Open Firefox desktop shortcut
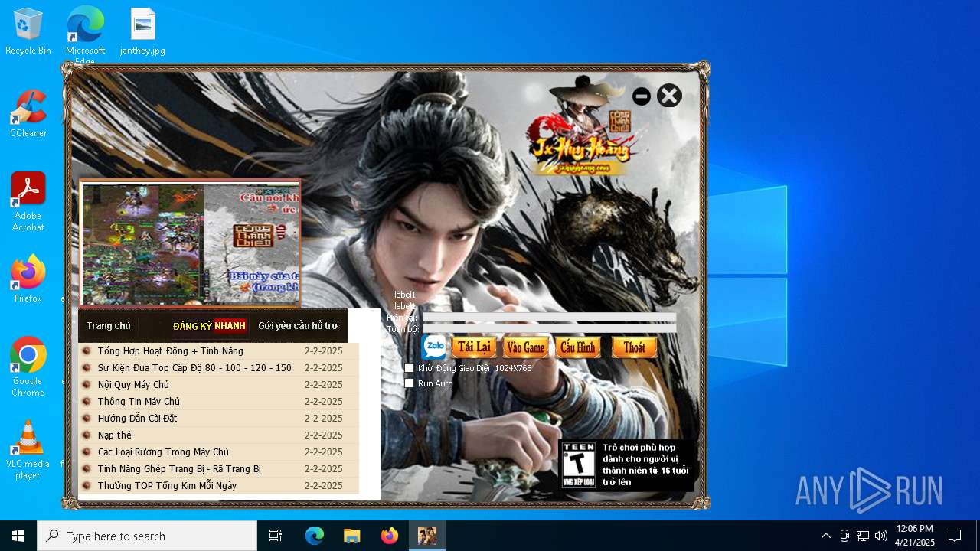The image size is (980, 551). [x=28, y=279]
